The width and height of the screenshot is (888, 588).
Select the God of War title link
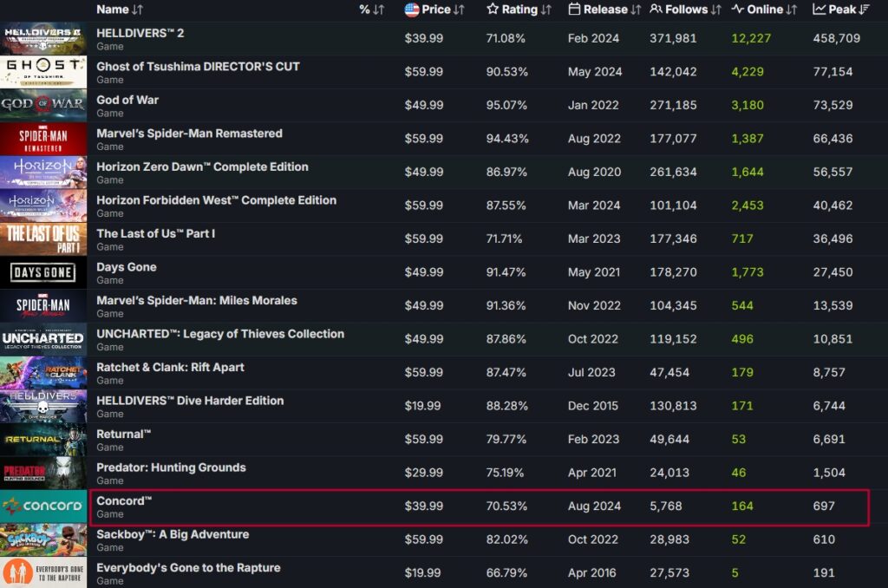127,100
